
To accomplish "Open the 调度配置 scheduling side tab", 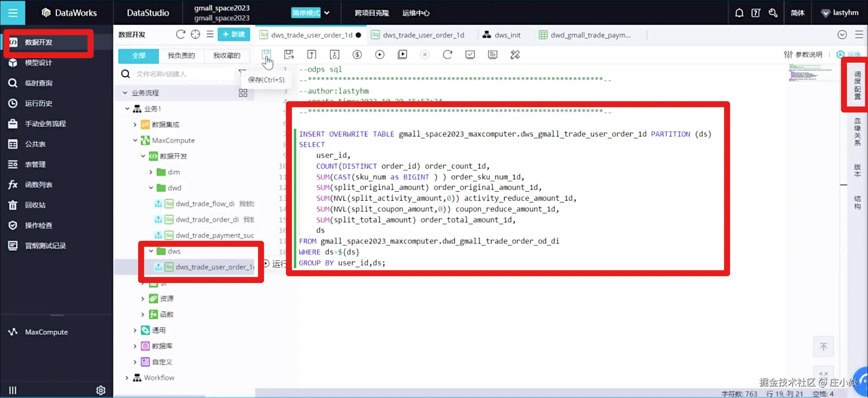I will (857, 85).
